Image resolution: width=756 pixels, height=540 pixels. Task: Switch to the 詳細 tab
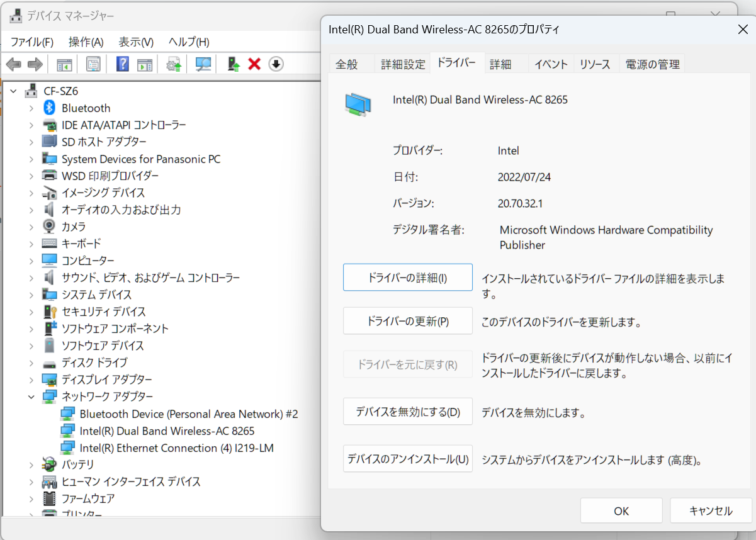pyautogui.click(x=501, y=64)
